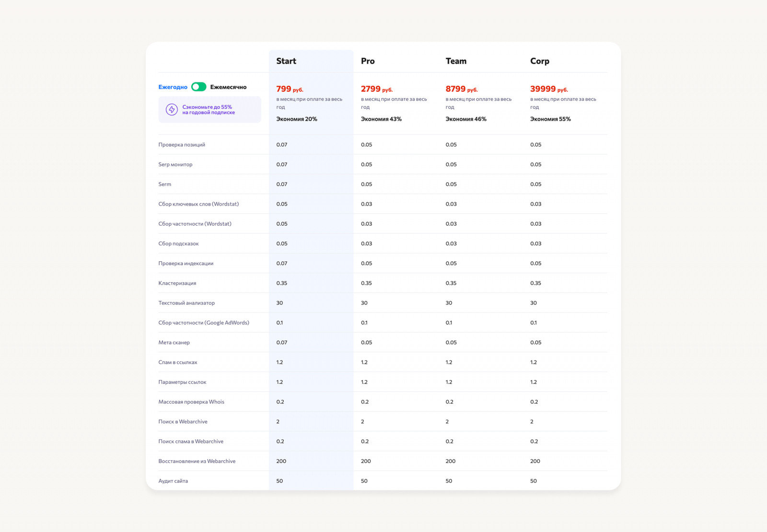
Task: Select the Аудит сайта row label
Action: click(173, 481)
